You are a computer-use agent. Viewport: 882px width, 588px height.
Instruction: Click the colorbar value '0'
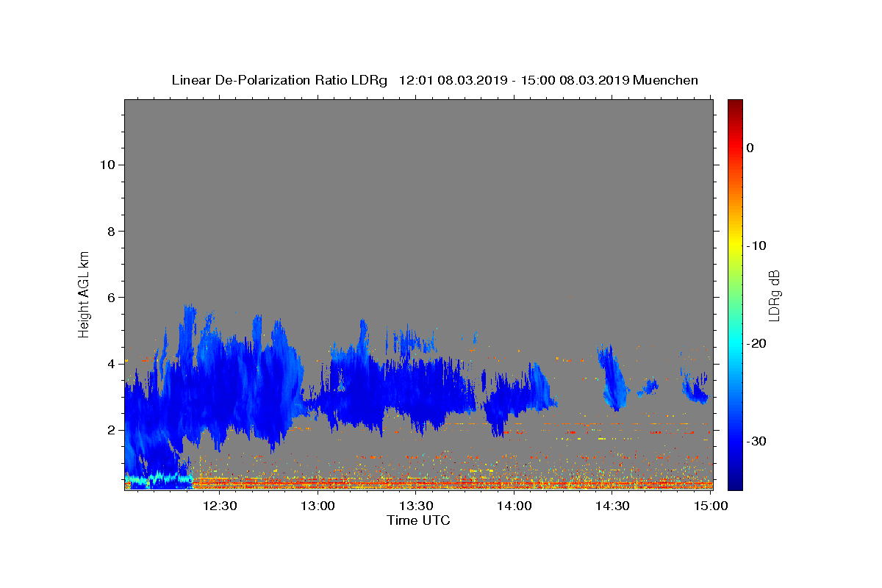click(750, 148)
